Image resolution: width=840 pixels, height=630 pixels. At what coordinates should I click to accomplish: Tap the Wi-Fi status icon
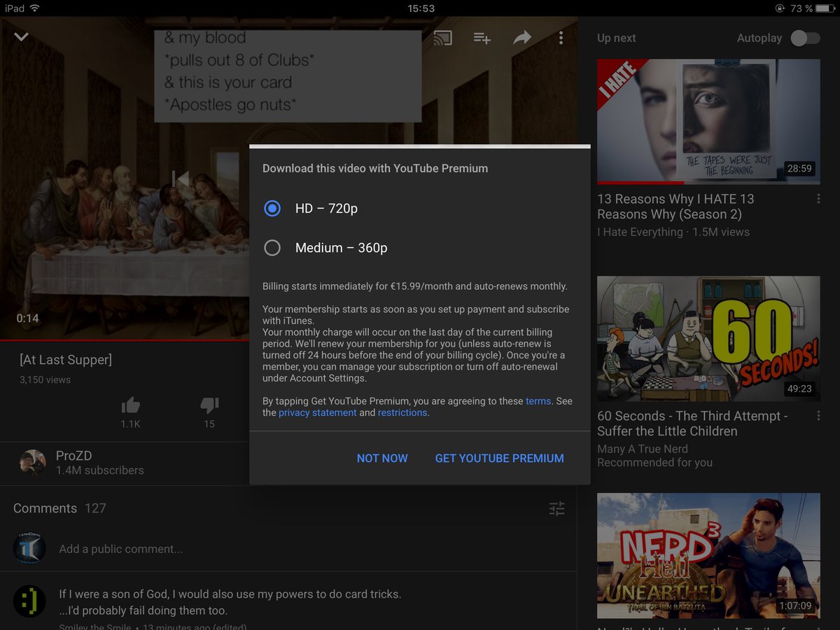[35, 8]
